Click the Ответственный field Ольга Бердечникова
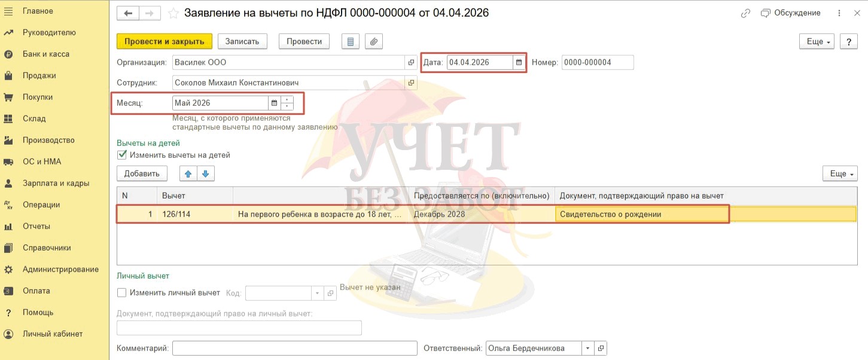Image resolution: width=868 pixels, height=360 pixels. click(534, 348)
